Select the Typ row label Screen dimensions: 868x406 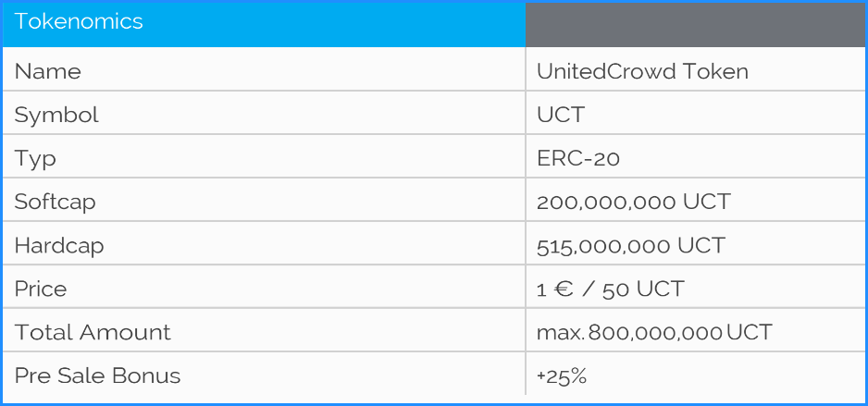pos(35,159)
